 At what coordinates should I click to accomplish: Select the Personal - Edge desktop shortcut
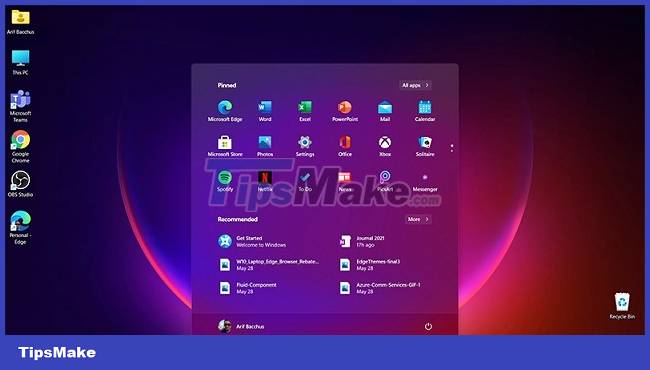tap(20, 227)
